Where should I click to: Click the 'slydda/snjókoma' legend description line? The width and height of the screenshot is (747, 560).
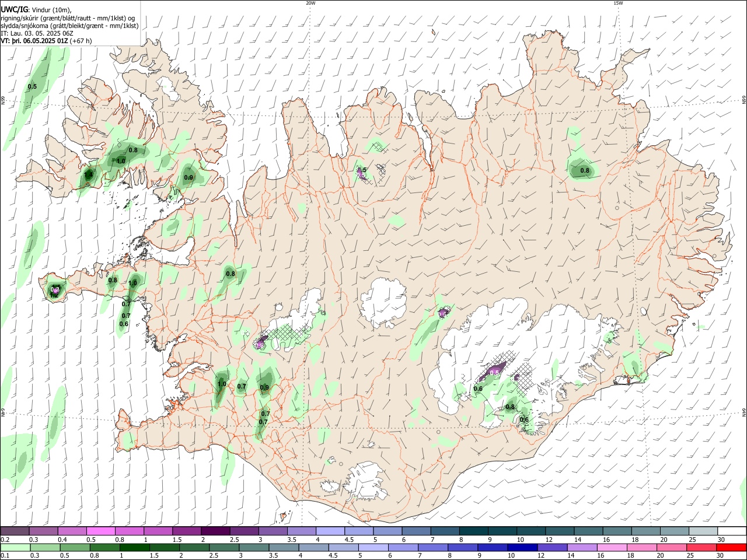pos(69,26)
